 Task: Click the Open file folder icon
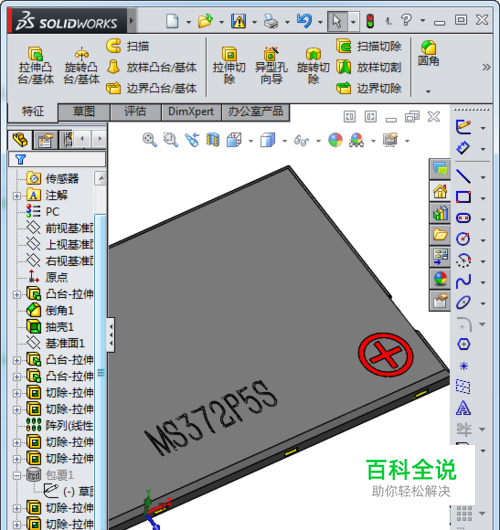[205, 21]
